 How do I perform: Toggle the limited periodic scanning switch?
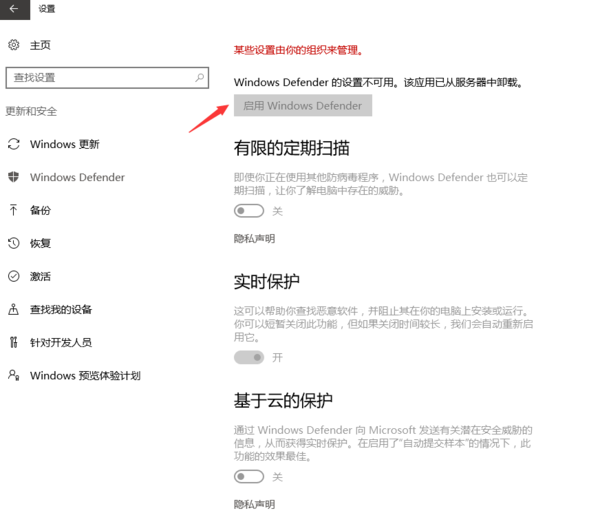[249, 211]
